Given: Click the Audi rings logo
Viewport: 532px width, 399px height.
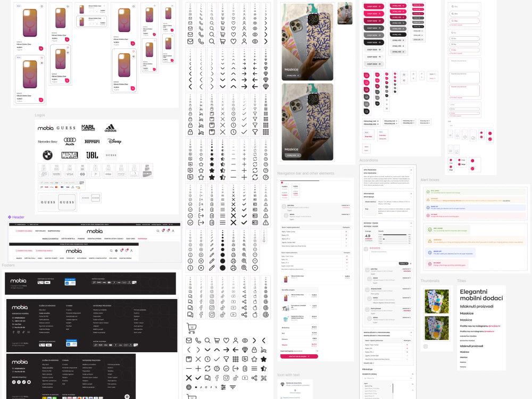Looking at the screenshot, I should [x=70, y=142].
